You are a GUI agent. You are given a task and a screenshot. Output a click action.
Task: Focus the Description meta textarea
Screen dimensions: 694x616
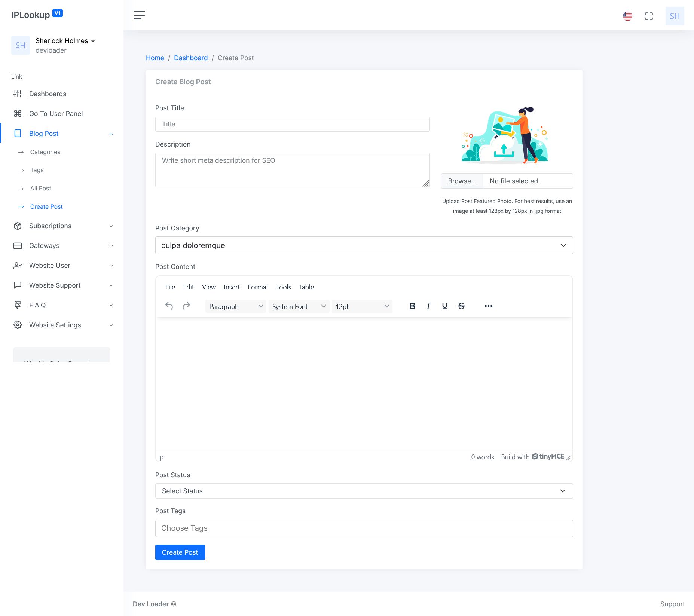pos(293,170)
